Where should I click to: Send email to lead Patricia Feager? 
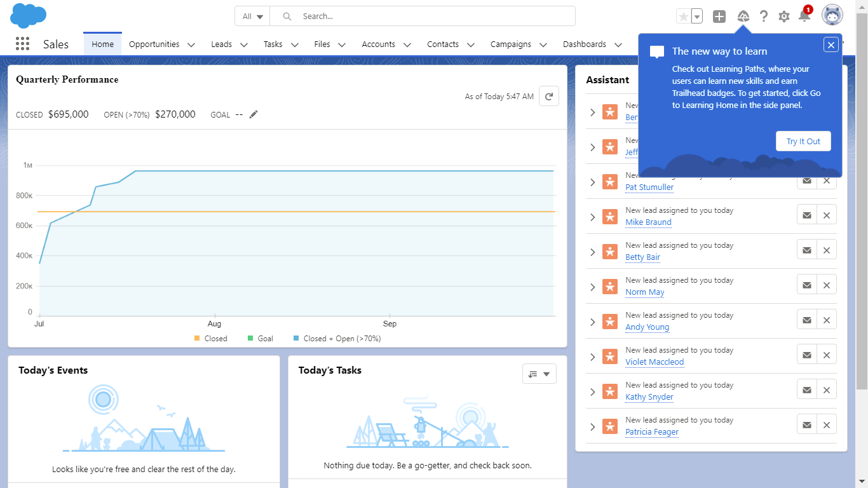coord(807,424)
